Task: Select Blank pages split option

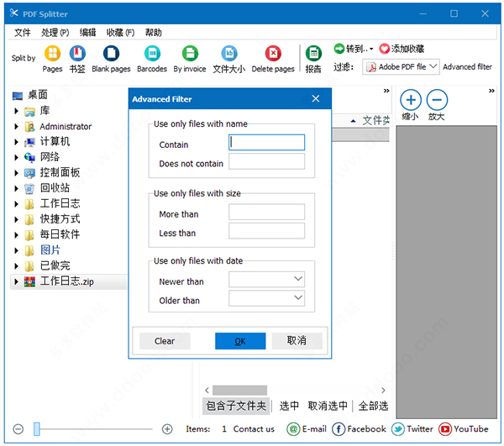Action: pos(111,54)
